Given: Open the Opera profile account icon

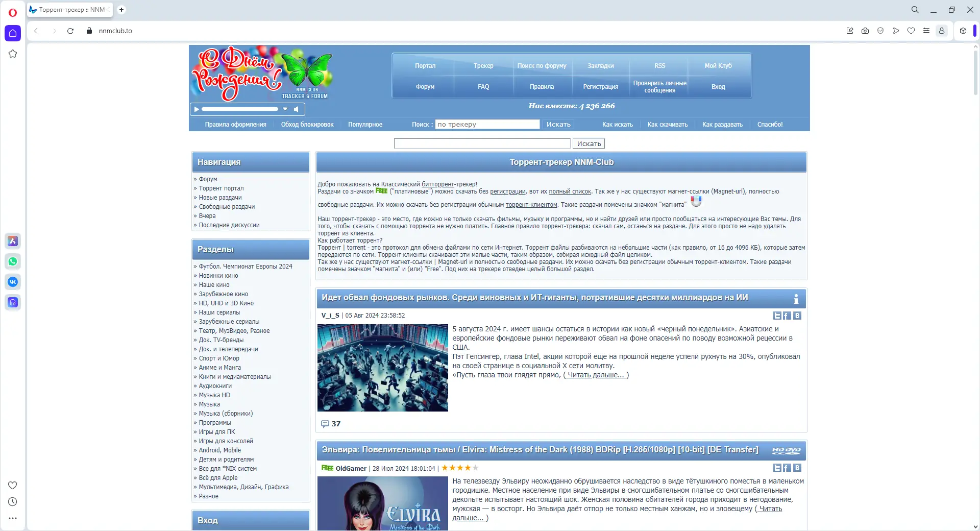Looking at the screenshot, I should point(942,31).
